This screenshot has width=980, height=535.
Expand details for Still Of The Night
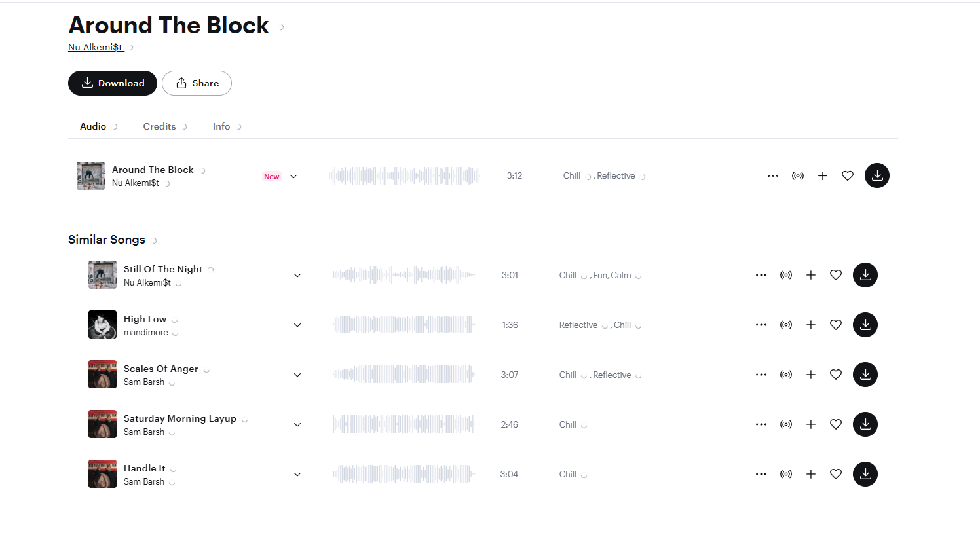297,274
